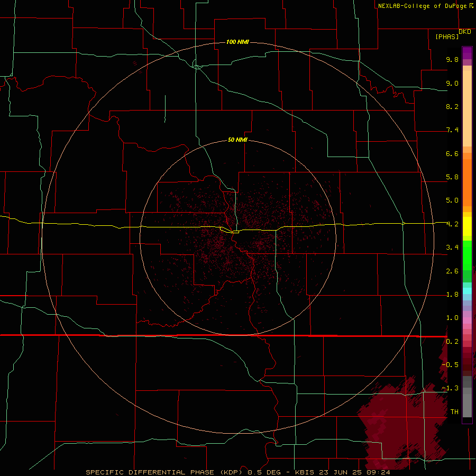476x476 pixels.
Task: Select the 8.2 scale label
Action: click(x=452, y=106)
